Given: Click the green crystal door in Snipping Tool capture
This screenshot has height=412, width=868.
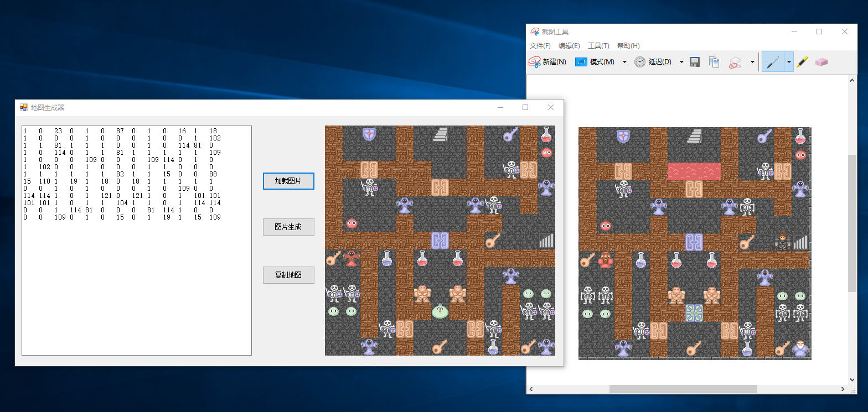Looking at the screenshot, I should (x=694, y=312).
